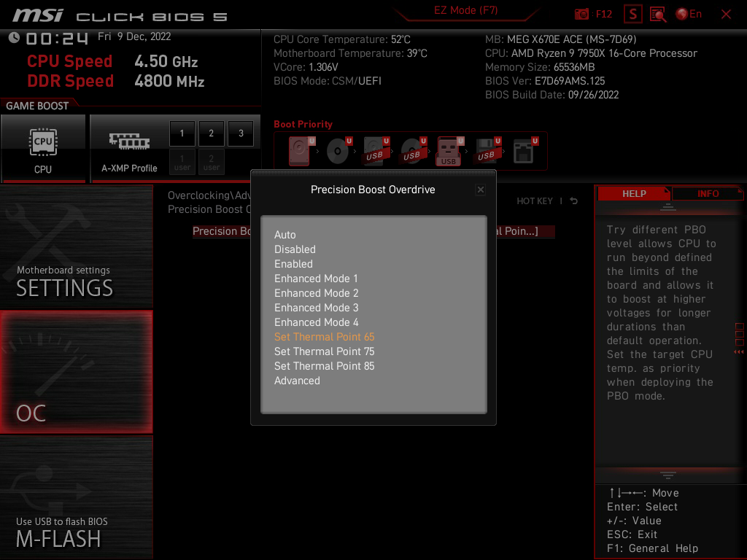The height and width of the screenshot is (560, 747).
Task: Choose the Enabled option
Action: point(293,264)
